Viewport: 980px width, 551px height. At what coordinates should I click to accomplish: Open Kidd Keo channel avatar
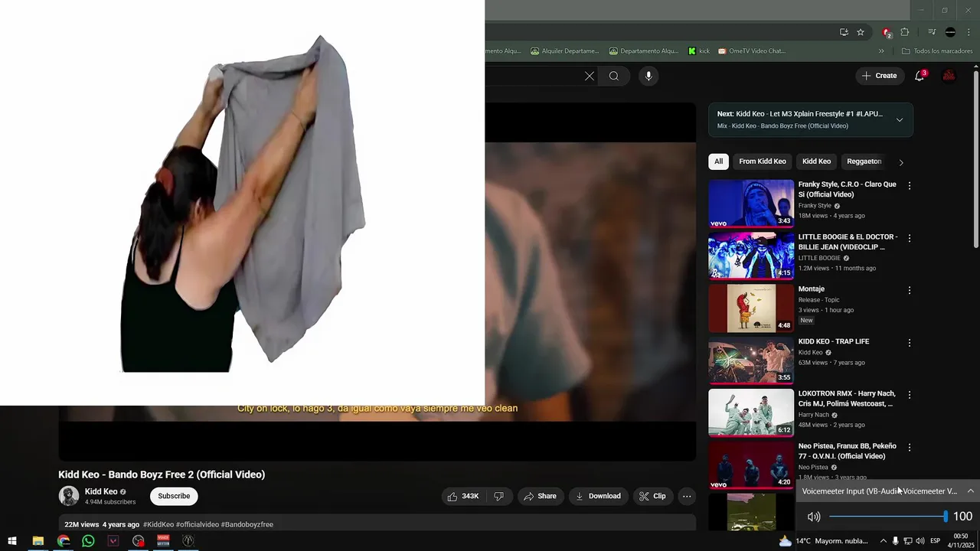tap(69, 496)
